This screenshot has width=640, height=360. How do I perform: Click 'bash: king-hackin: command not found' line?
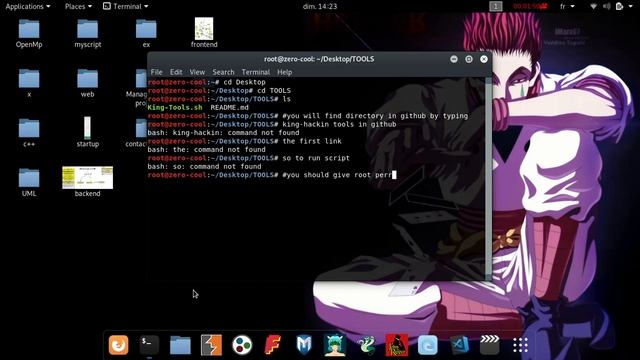tap(223, 133)
